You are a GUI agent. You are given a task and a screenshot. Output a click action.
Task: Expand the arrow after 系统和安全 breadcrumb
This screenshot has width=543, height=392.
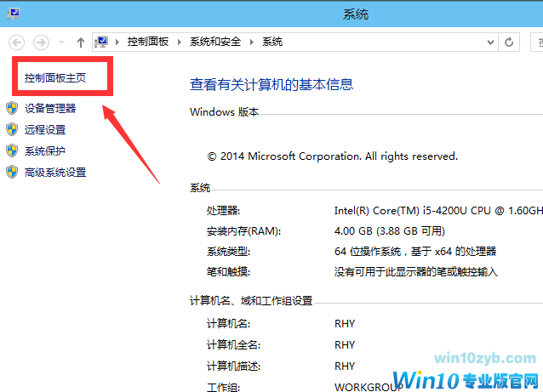pos(252,43)
